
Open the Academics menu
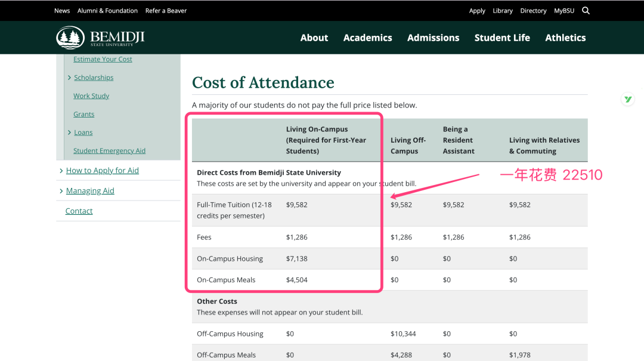[x=367, y=38]
